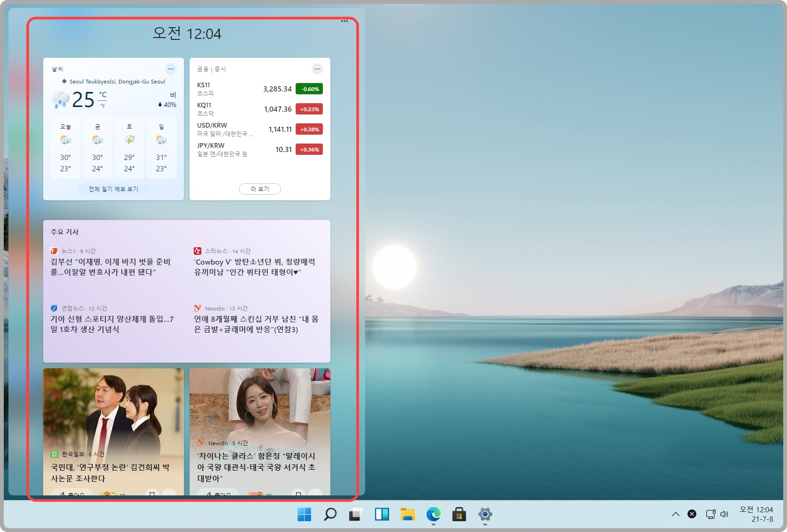Click the 스타뉴스 source icon
Viewport: 787px width, 532px height.
(x=198, y=251)
